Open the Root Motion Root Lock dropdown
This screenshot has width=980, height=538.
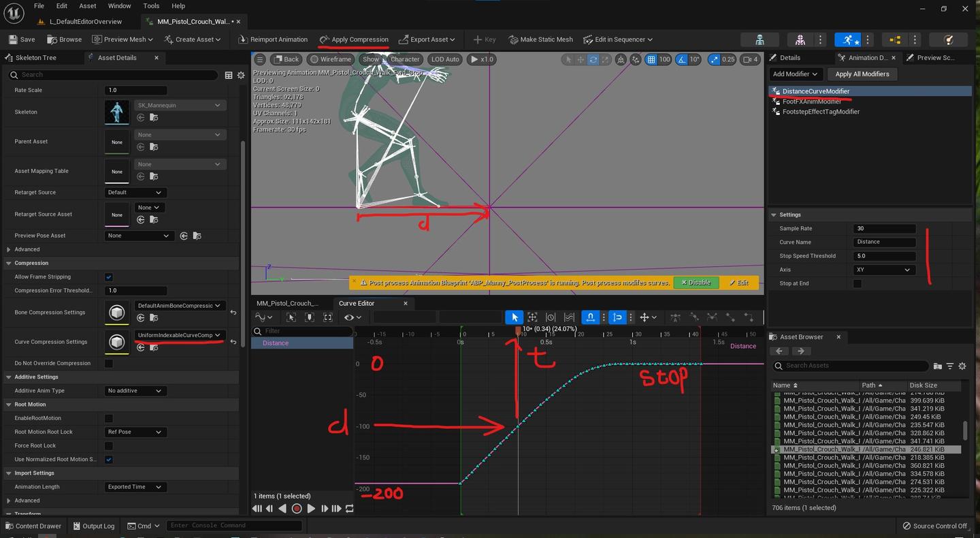tap(135, 432)
